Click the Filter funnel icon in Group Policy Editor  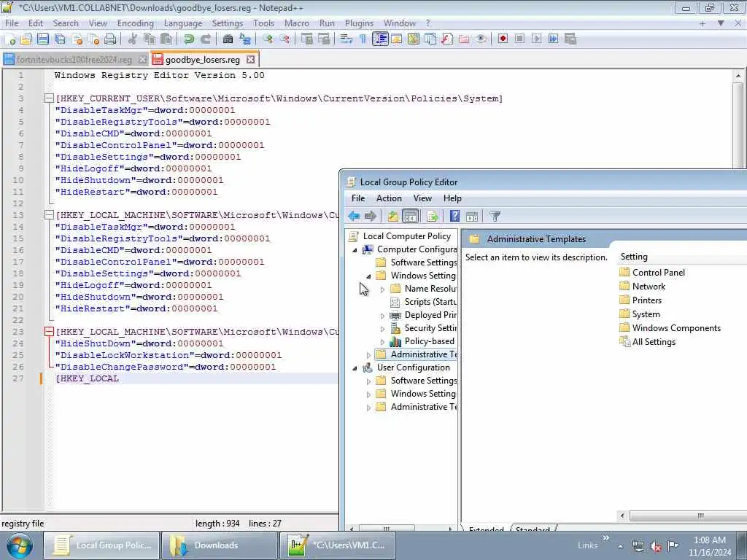coord(495,216)
